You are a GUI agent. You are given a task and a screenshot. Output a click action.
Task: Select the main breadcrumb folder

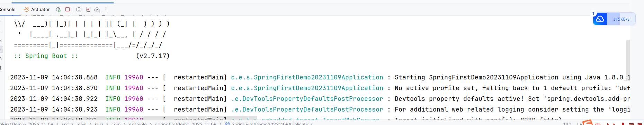click(81, 123)
